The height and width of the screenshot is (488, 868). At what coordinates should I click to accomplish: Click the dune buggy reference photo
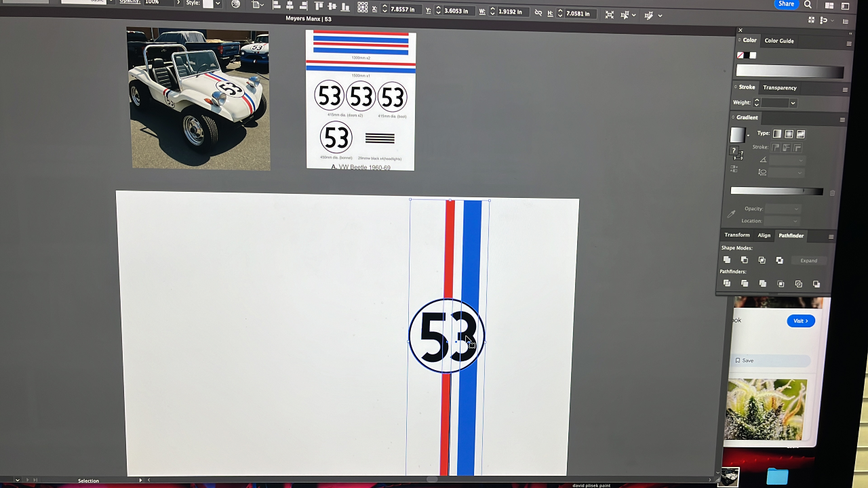pyautogui.click(x=199, y=99)
